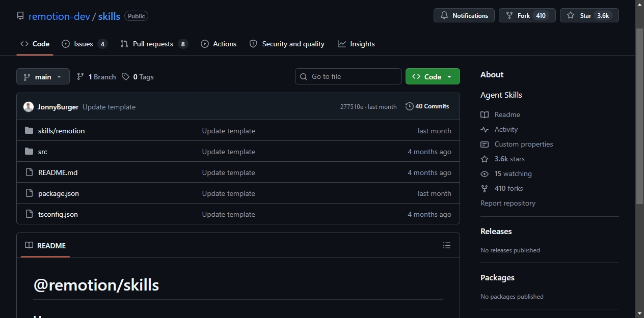This screenshot has height=318, width=644.
Task: Open the latest commit message Update template
Action: pyautogui.click(x=109, y=107)
